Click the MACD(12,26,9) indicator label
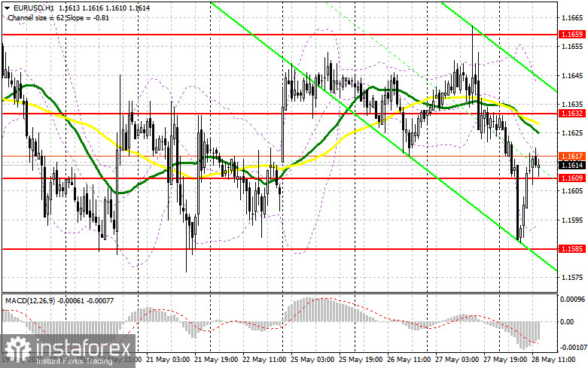Image resolution: width=588 pixels, height=368 pixels. click(x=30, y=300)
